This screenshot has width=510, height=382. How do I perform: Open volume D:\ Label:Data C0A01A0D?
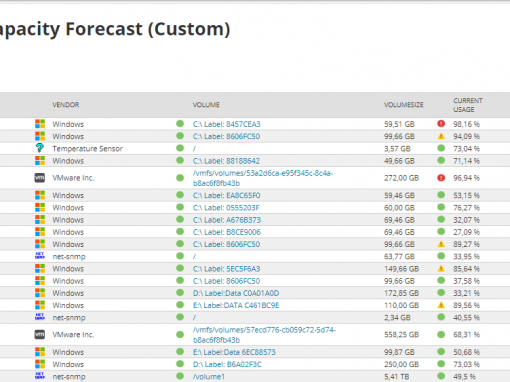[236, 293]
